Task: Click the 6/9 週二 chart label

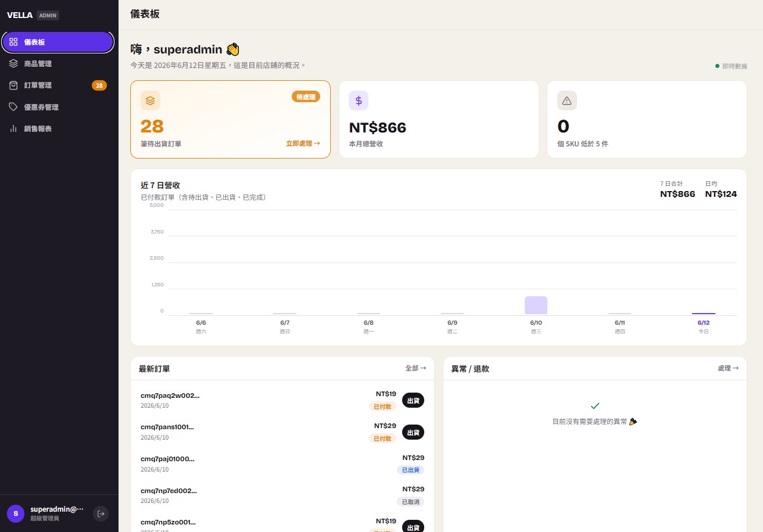Action: 452,326
